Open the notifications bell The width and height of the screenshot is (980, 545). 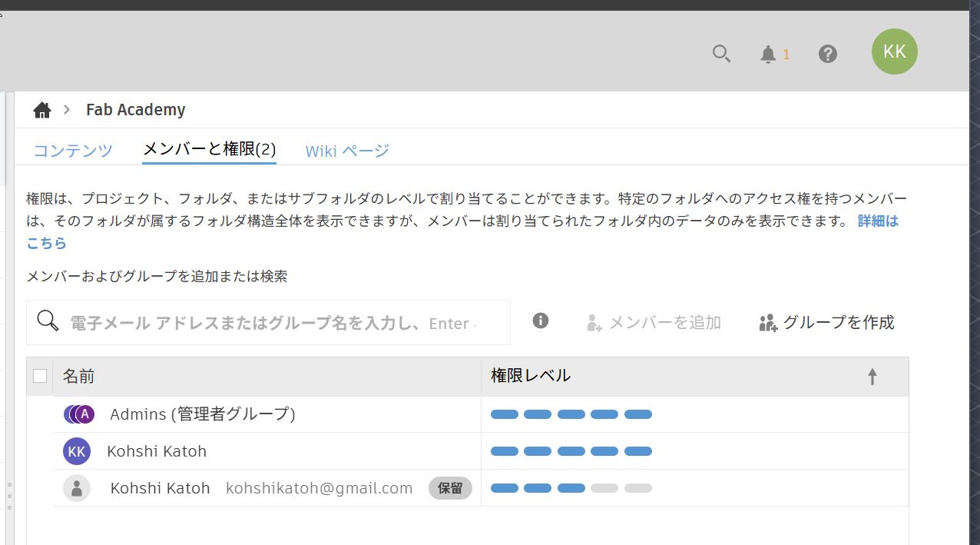click(768, 54)
